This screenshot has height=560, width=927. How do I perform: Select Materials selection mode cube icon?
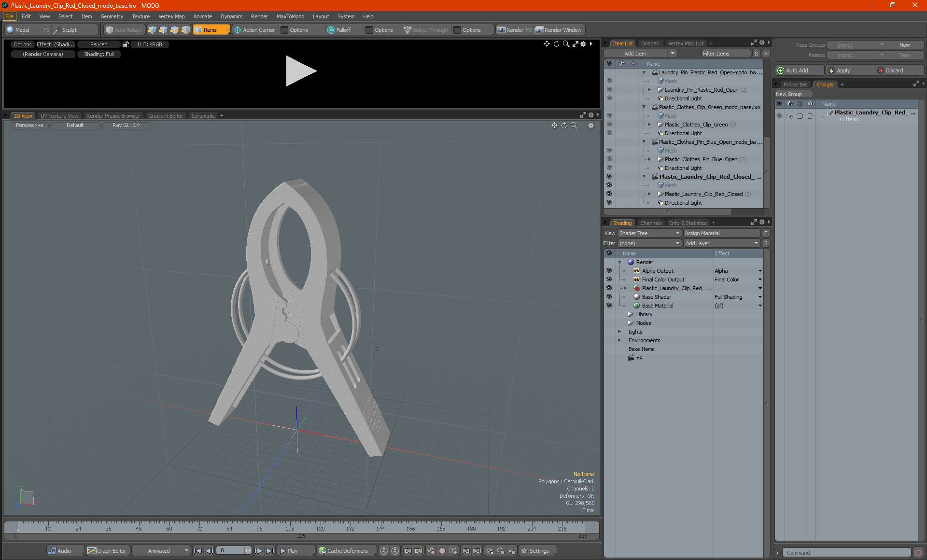point(185,30)
